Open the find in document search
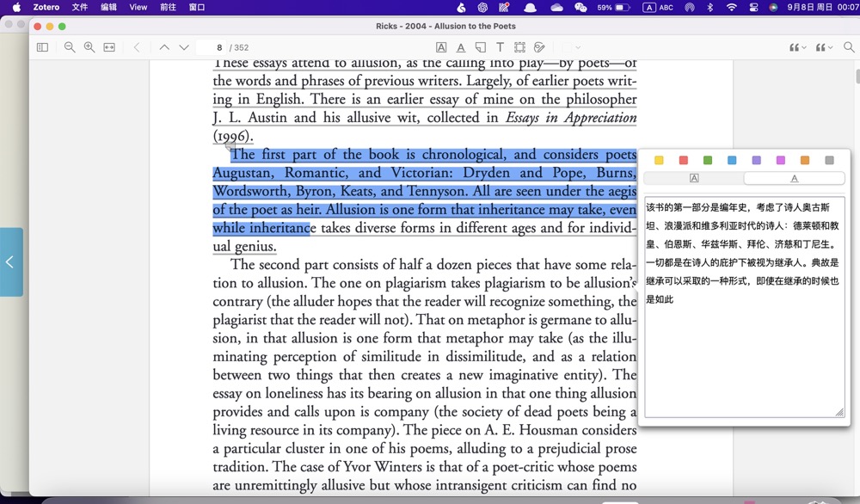 849,47
